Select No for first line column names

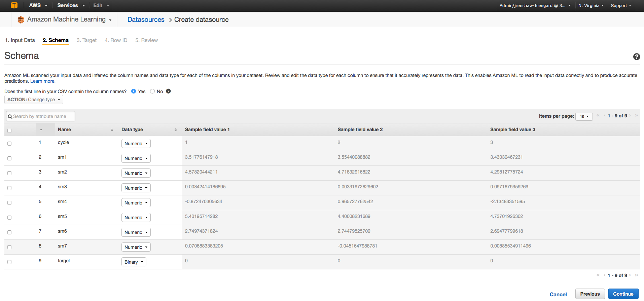click(x=152, y=91)
